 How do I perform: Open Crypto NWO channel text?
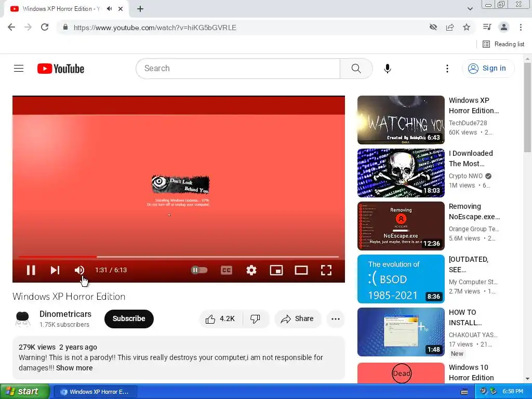465,176
